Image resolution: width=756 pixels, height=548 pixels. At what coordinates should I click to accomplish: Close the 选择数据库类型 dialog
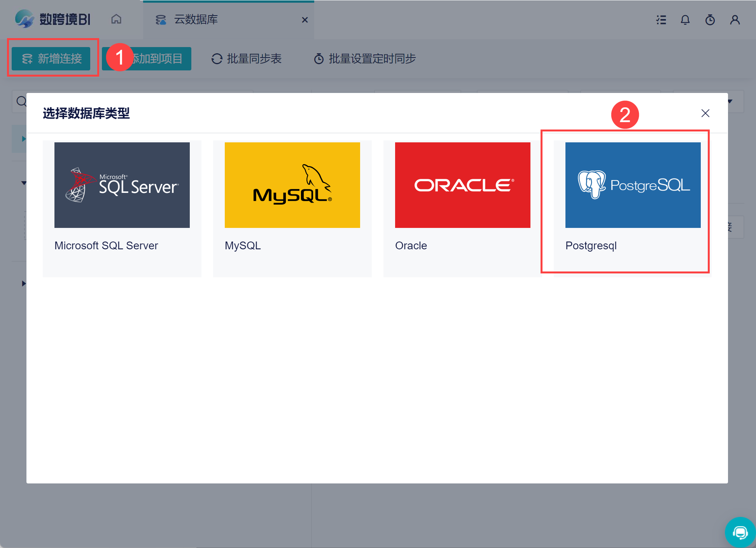[705, 113]
